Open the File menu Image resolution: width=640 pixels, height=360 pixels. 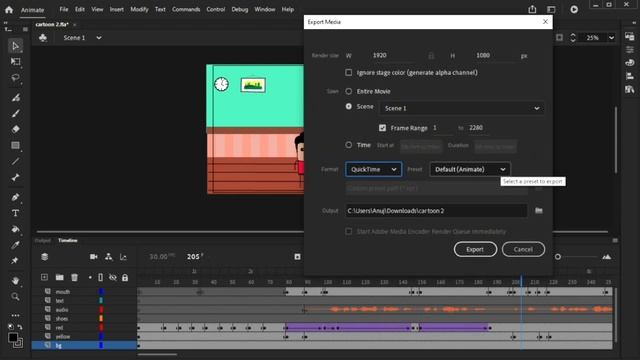pos(64,9)
